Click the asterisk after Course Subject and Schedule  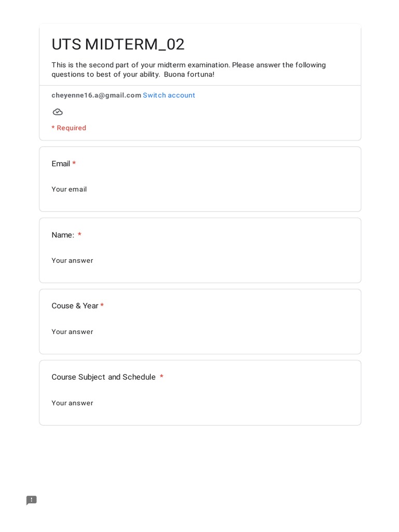[x=162, y=377]
